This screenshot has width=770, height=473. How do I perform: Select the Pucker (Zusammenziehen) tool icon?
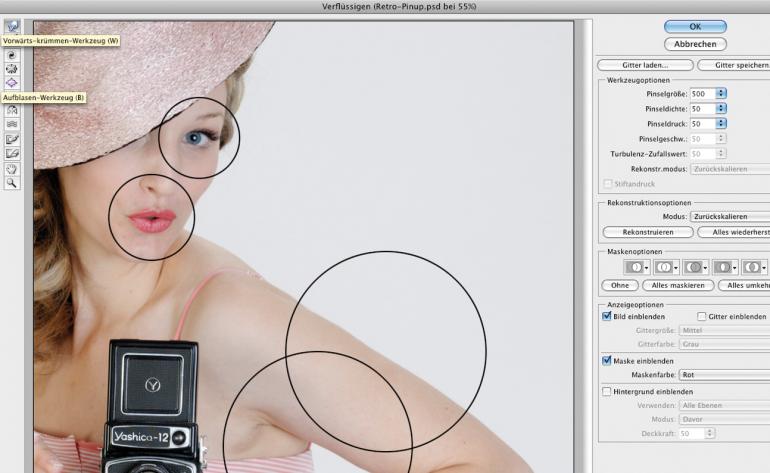(x=12, y=69)
